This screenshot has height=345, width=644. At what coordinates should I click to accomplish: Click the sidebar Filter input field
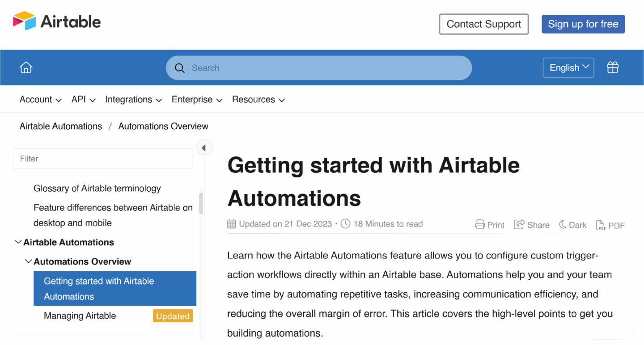103,159
